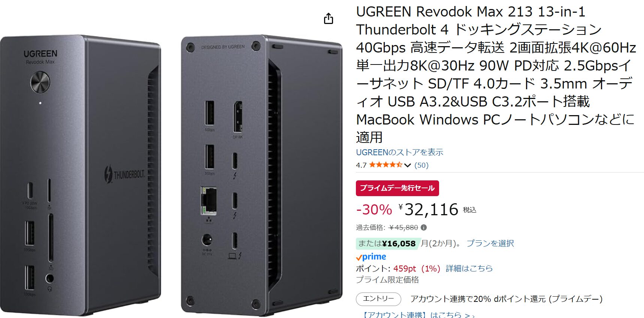
Task: Click the -30% discount label
Action: (x=374, y=210)
